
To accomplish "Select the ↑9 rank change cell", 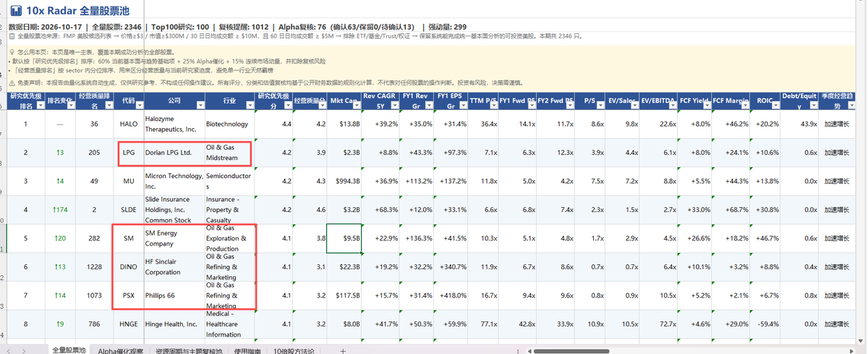I will pyautogui.click(x=59, y=324).
